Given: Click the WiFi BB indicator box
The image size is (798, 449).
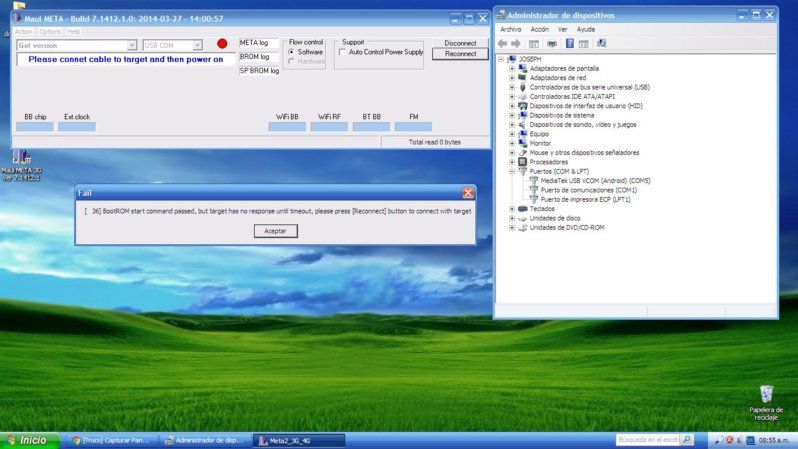Looking at the screenshot, I should 287,127.
